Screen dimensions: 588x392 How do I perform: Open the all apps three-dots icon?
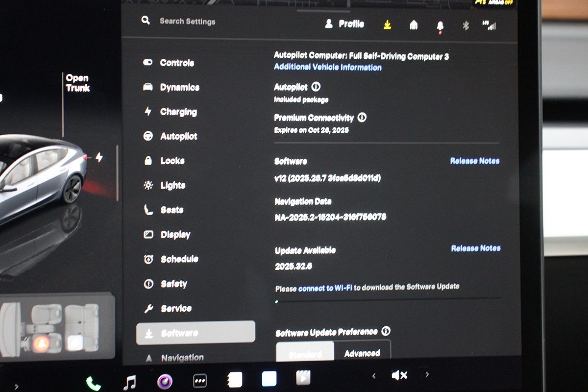200,381
